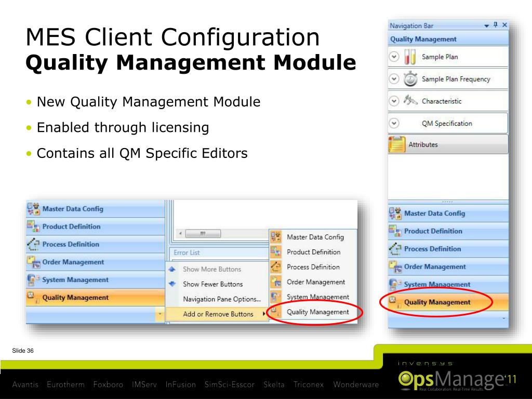This screenshot has height=399, width=532.
Task: Open Order Management in left pane
Action: 96,262
